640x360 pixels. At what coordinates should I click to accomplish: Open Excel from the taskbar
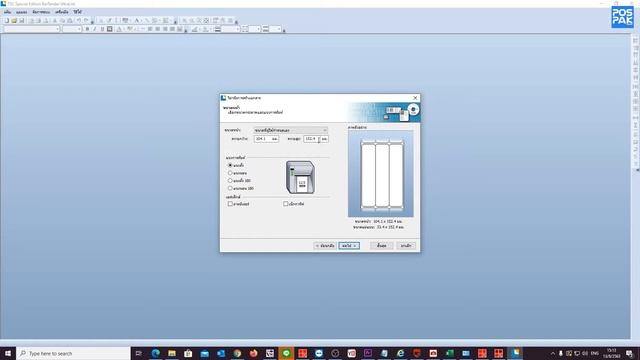point(449,353)
